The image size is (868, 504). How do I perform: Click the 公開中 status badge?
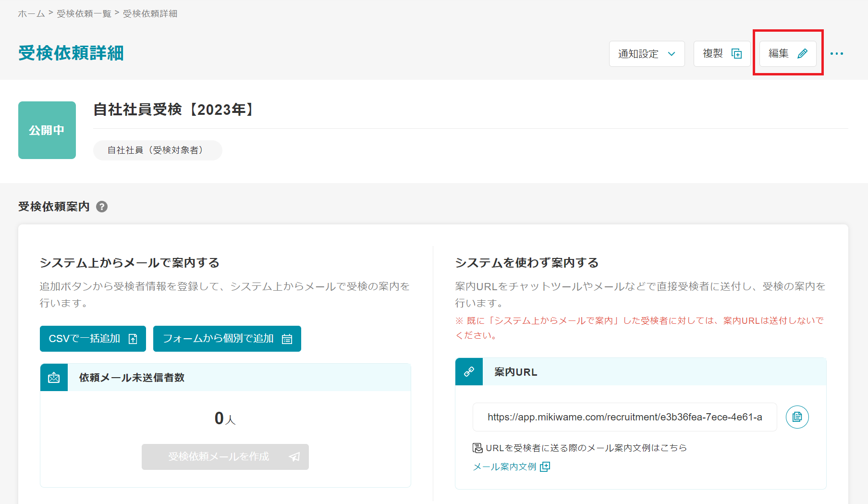pos(47,130)
